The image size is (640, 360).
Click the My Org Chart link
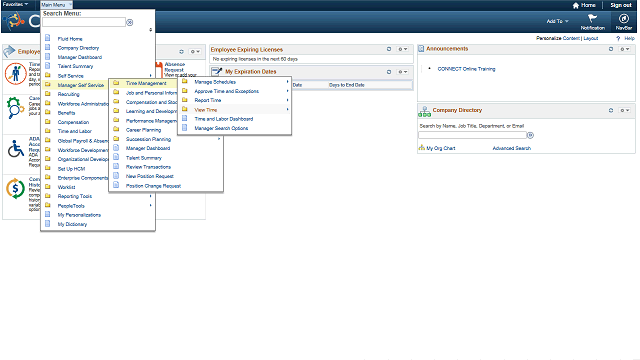tap(441, 148)
